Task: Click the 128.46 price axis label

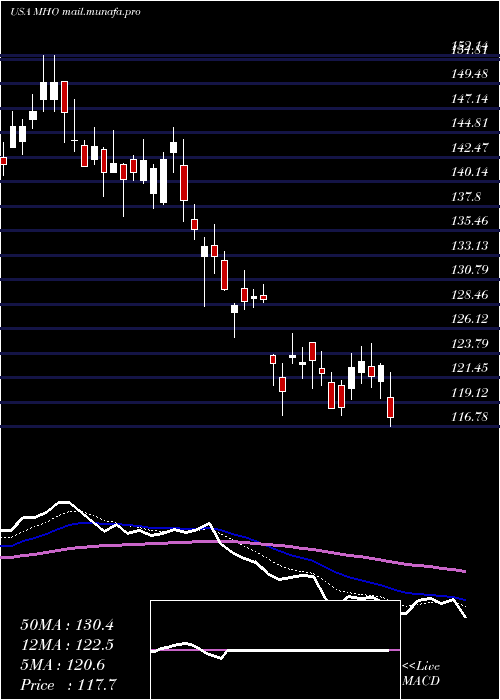Action: point(469,295)
